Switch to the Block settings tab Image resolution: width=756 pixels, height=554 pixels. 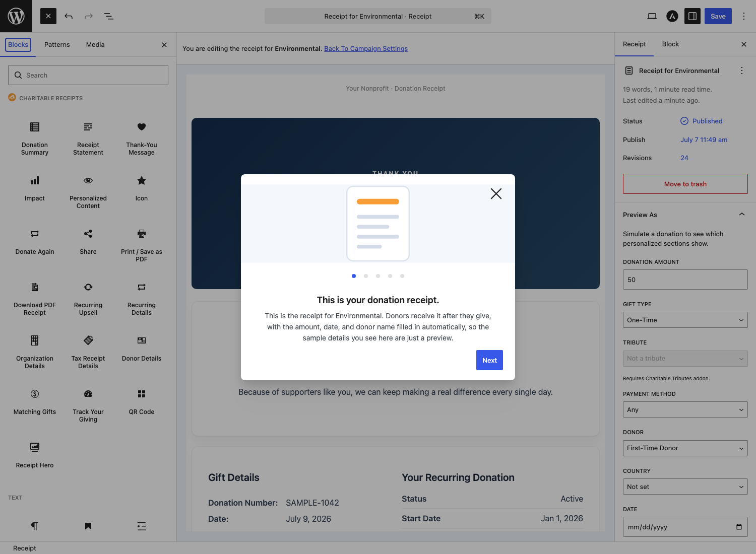670,44
